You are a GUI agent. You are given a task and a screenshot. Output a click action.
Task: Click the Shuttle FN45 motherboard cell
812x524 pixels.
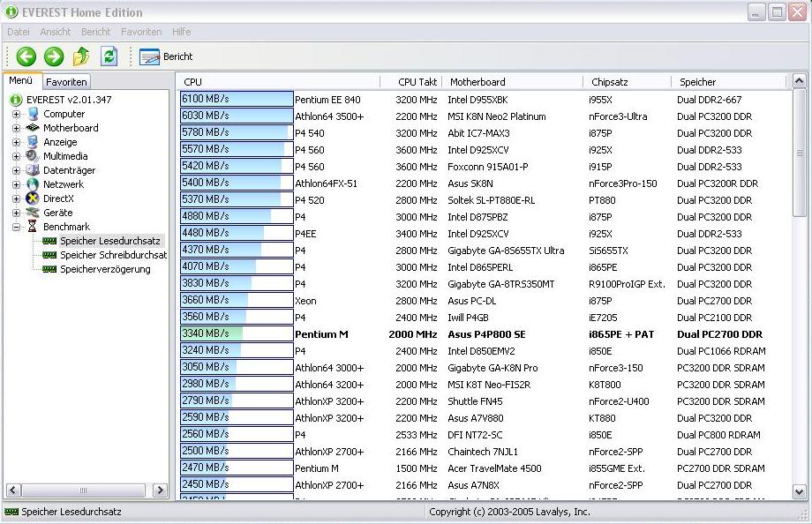click(475, 401)
